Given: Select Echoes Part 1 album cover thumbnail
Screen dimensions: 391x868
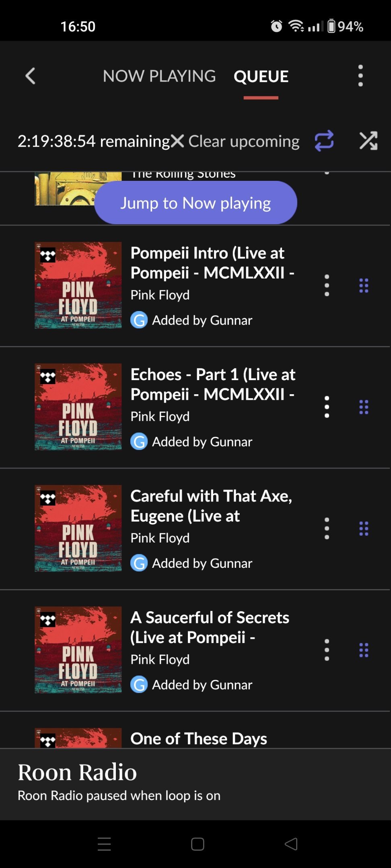Looking at the screenshot, I should [78, 407].
